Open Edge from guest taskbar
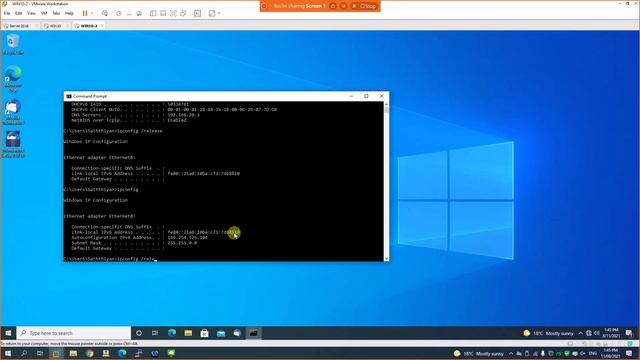This screenshot has height=360, width=640. pyautogui.click(x=172, y=333)
